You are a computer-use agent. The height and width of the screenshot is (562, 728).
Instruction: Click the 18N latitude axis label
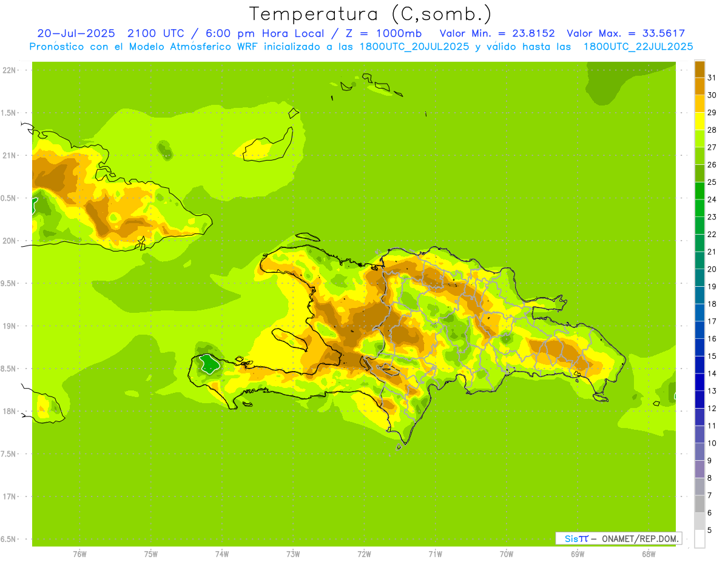click(x=8, y=411)
